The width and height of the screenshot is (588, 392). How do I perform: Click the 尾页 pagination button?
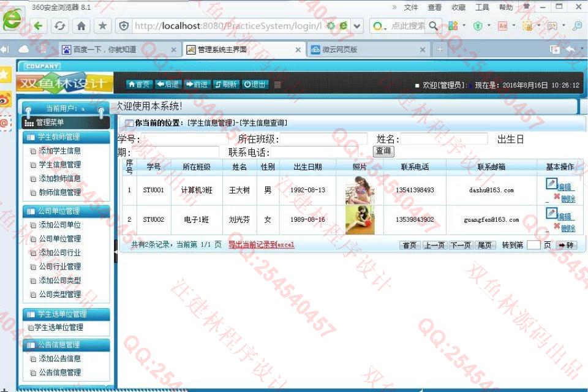pyautogui.click(x=485, y=246)
